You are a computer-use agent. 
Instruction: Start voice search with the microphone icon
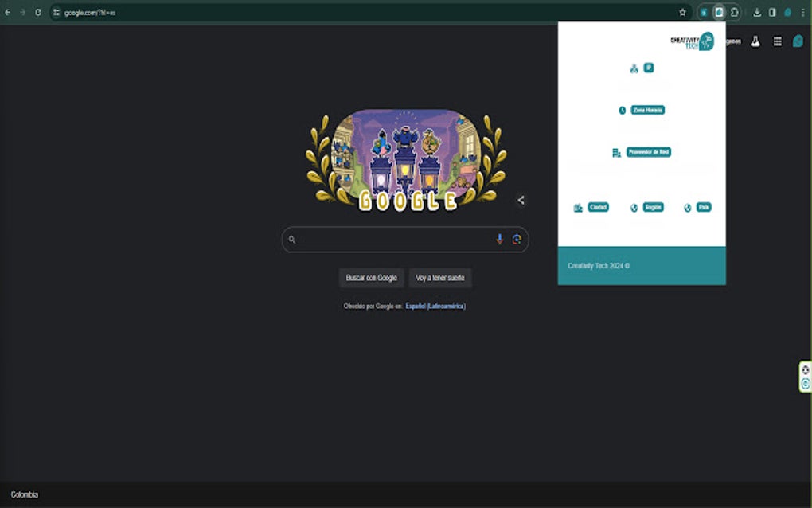[x=499, y=239]
